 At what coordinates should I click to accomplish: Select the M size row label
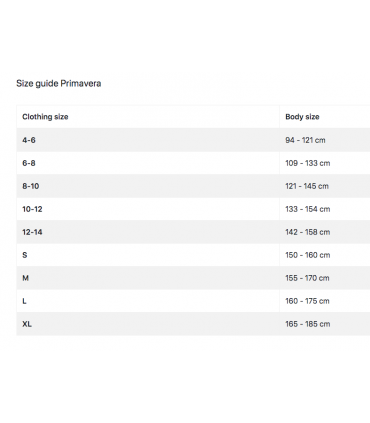coord(25,278)
